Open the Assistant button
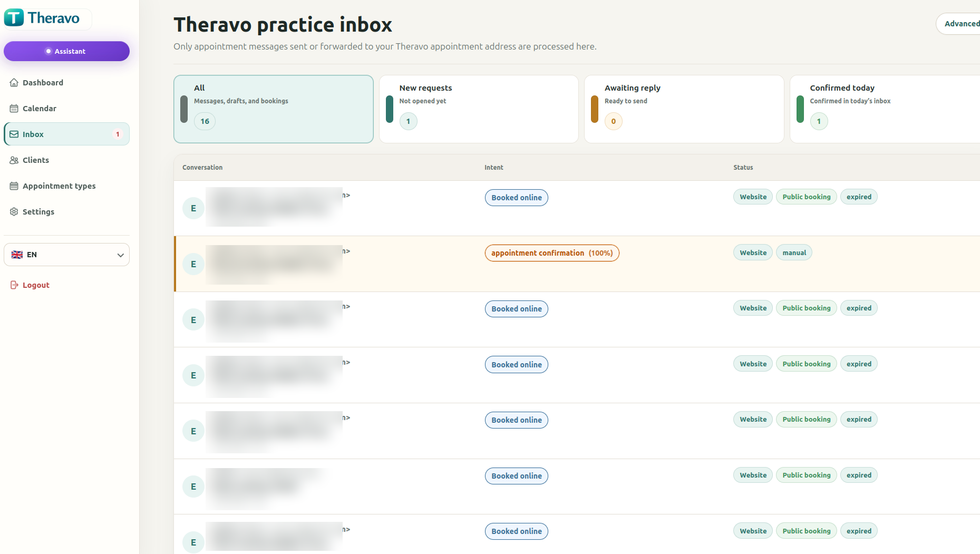This screenshot has width=980, height=554. 66,51
